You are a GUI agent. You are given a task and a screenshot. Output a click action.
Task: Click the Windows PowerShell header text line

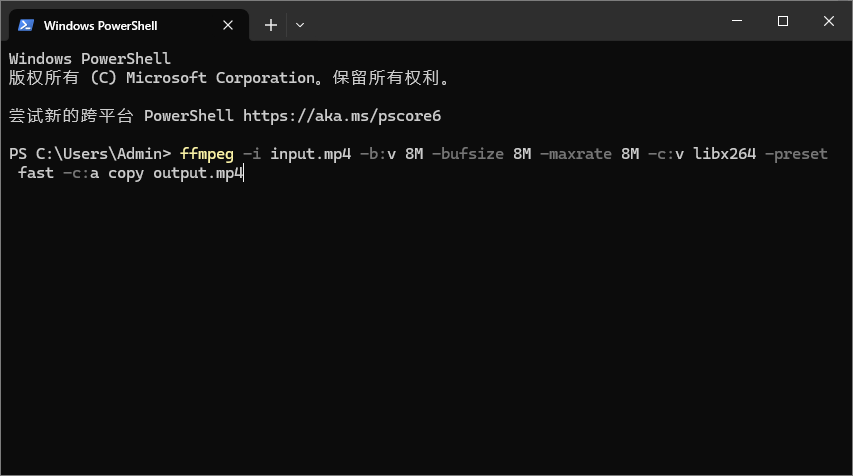coord(90,59)
